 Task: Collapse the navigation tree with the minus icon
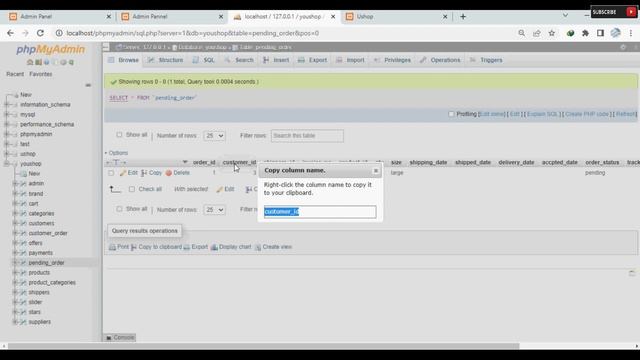88,85
